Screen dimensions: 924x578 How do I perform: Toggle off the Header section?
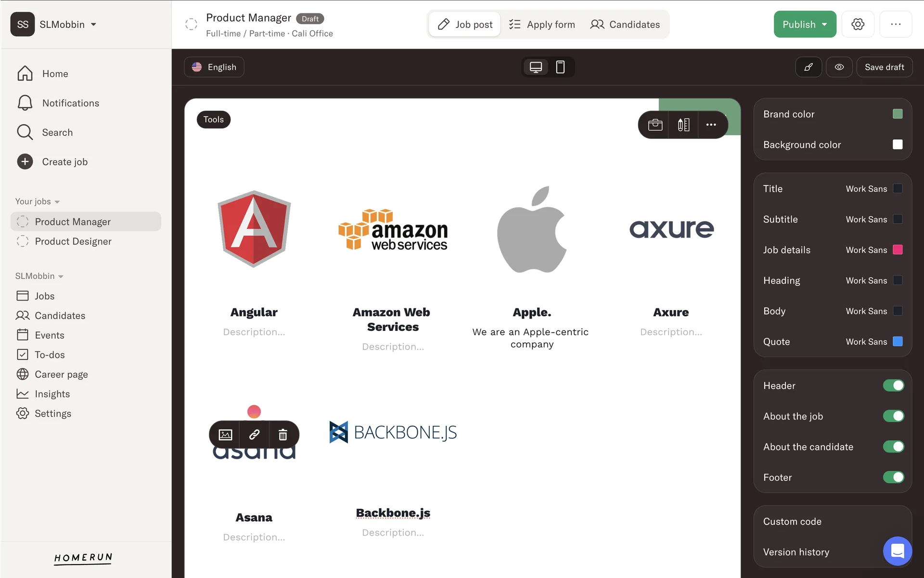tap(893, 385)
